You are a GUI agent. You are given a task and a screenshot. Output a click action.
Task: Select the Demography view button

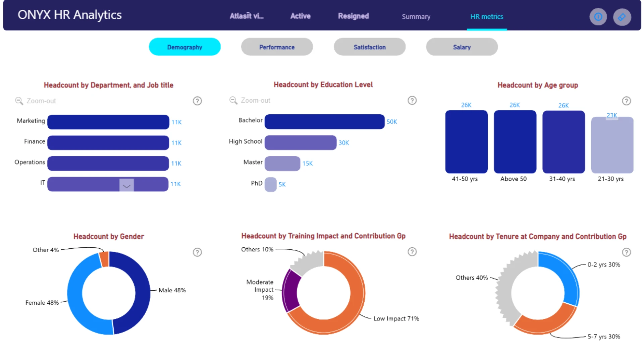[185, 47]
